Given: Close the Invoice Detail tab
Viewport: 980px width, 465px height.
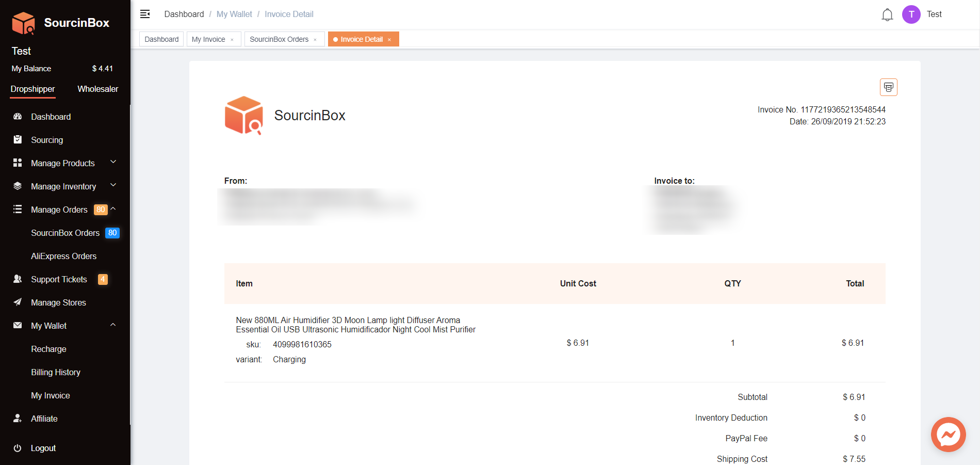Looking at the screenshot, I should [x=389, y=40].
